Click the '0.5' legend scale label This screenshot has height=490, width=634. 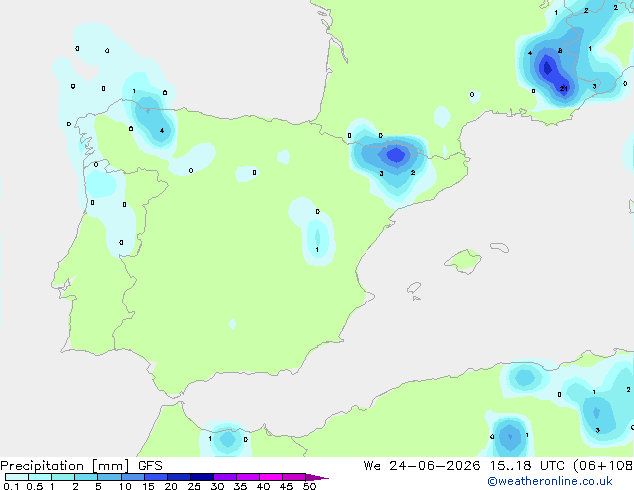pyautogui.click(x=34, y=486)
